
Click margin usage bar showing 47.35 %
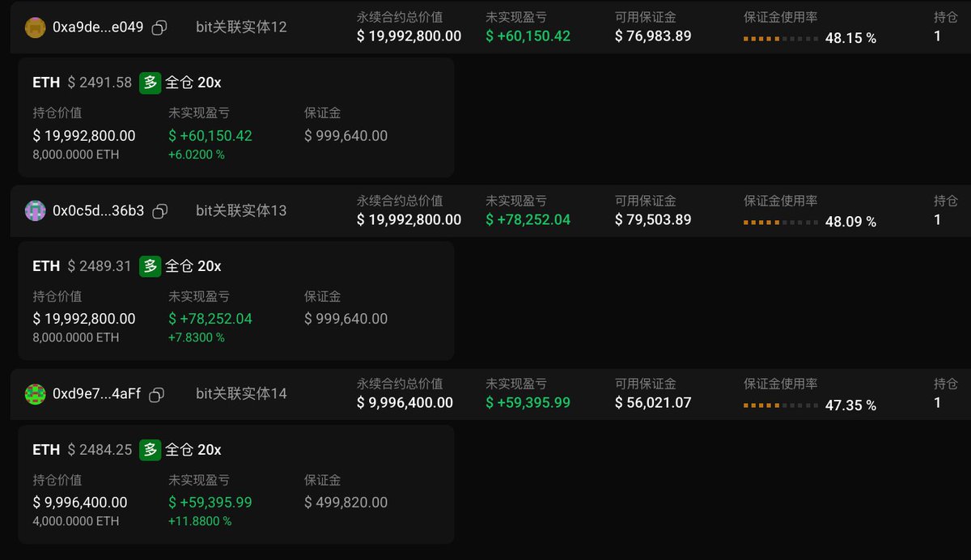[x=781, y=405]
